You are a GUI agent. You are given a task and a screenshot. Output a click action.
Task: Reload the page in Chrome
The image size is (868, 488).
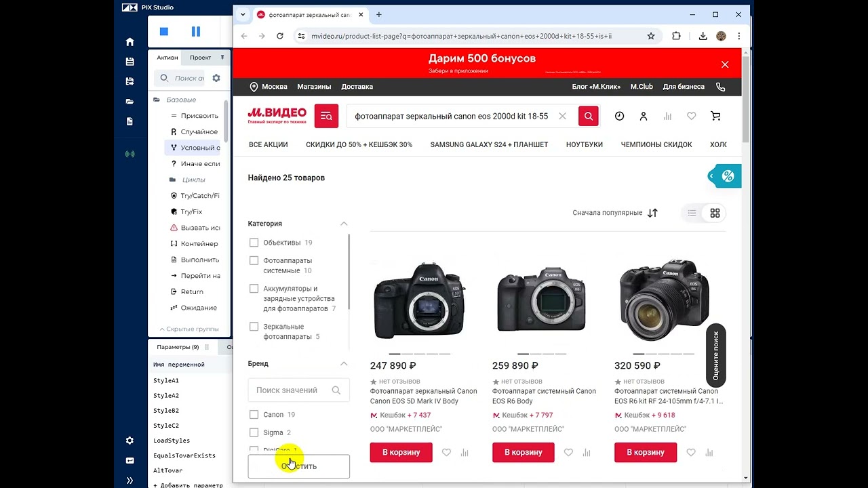[279, 36]
